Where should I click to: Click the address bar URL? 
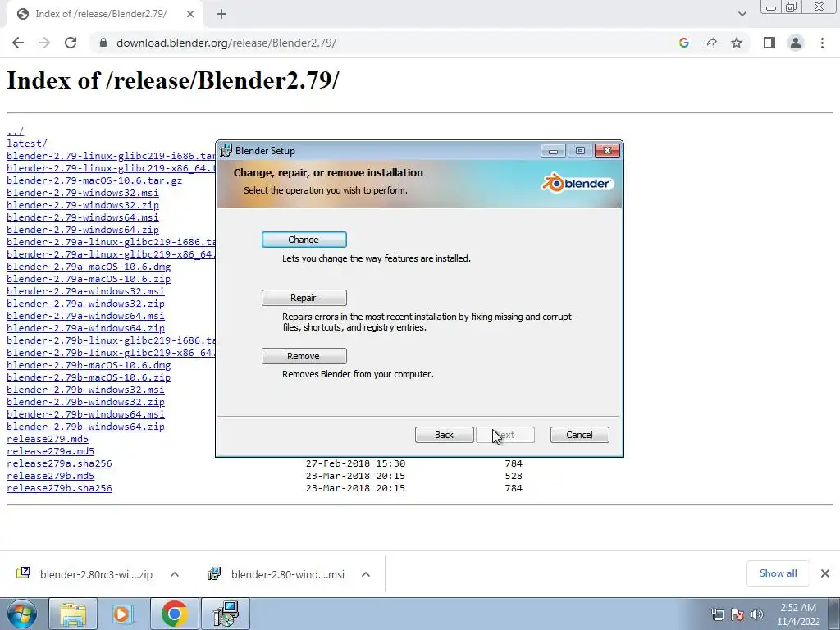pyautogui.click(x=226, y=43)
